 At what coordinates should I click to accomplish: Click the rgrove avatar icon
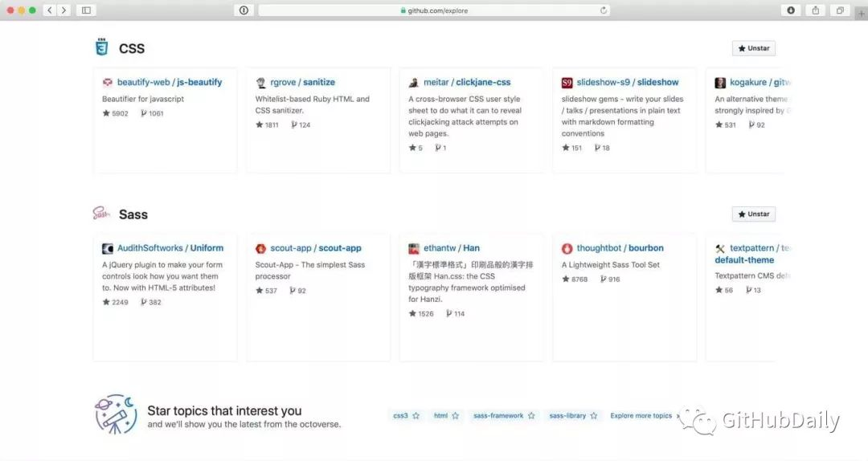pyautogui.click(x=260, y=83)
